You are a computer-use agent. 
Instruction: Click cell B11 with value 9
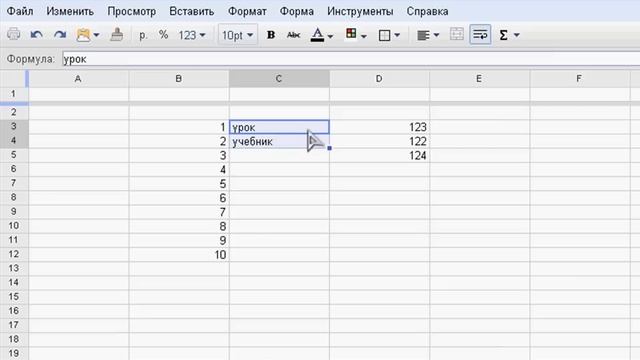(x=179, y=240)
